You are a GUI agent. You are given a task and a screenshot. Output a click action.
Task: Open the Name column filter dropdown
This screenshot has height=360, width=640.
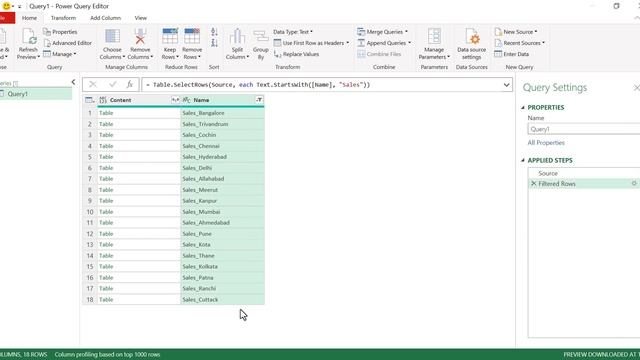[259, 100]
